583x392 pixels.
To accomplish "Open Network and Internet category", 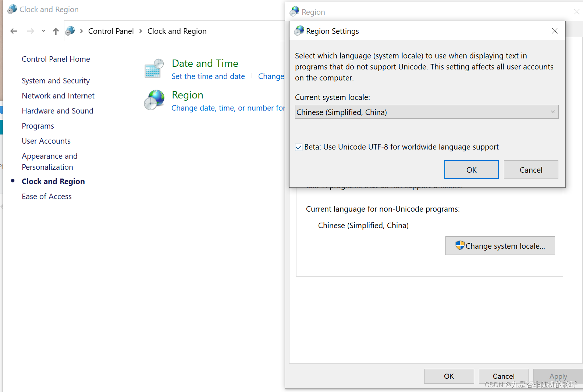I will [x=58, y=96].
